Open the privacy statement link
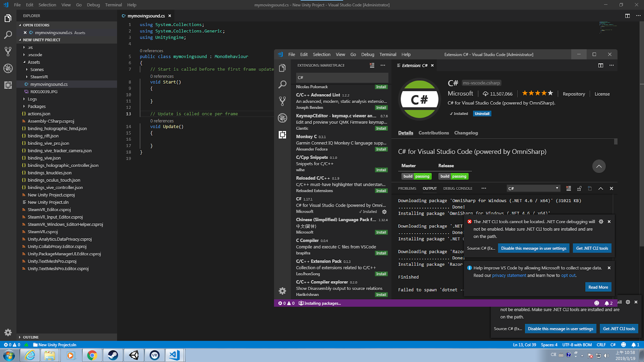Screen dimensions: 644x362 point(509,276)
